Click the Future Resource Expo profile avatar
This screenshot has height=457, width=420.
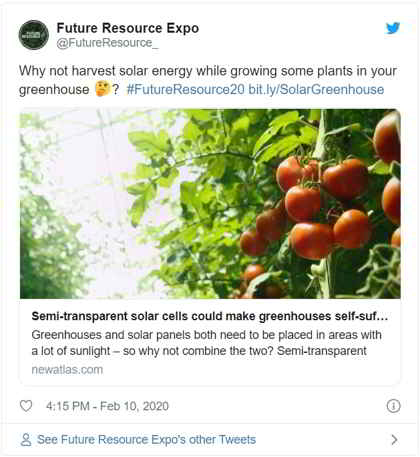pyautogui.click(x=34, y=35)
